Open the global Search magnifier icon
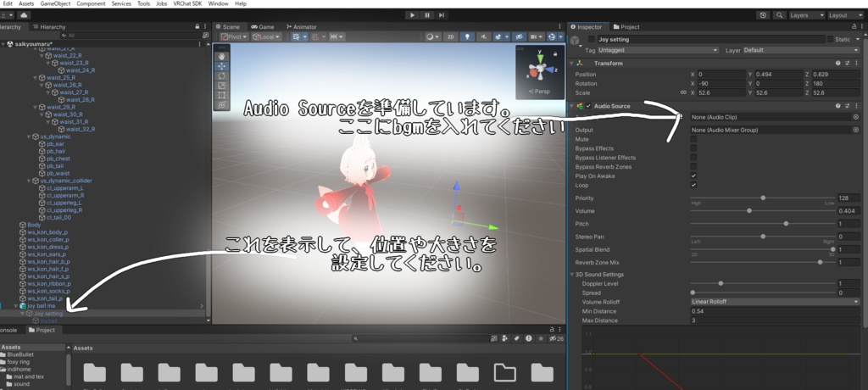868x390 pixels. [780, 15]
